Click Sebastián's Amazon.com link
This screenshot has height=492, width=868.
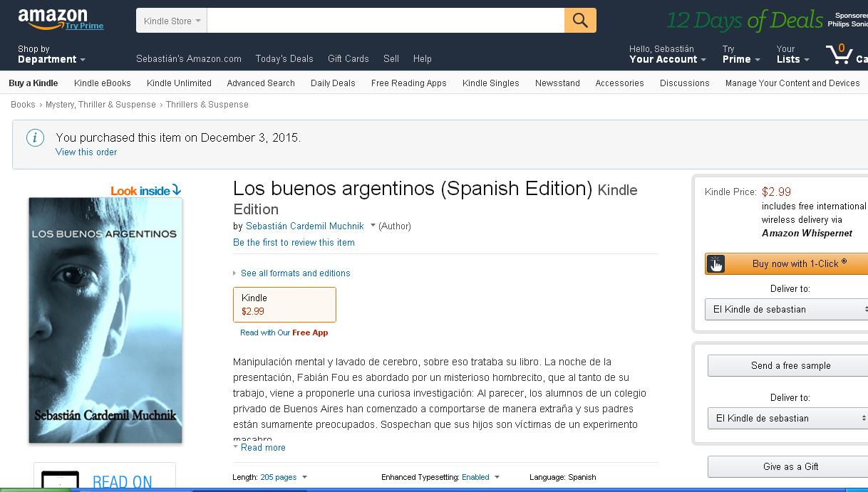(x=189, y=58)
